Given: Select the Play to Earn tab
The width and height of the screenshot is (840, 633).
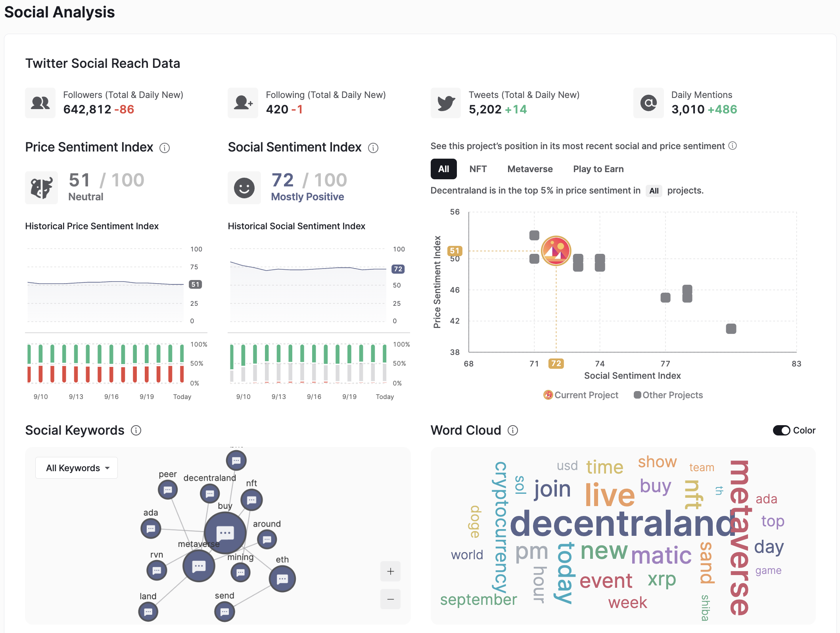Looking at the screenshot, I should (x=598, y=169).
